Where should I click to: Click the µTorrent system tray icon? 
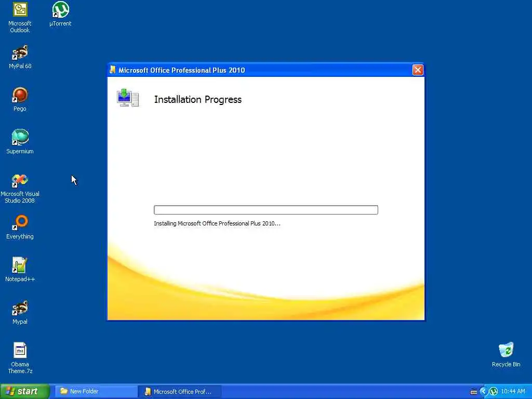pyautogui.click(x=494, y=392)
